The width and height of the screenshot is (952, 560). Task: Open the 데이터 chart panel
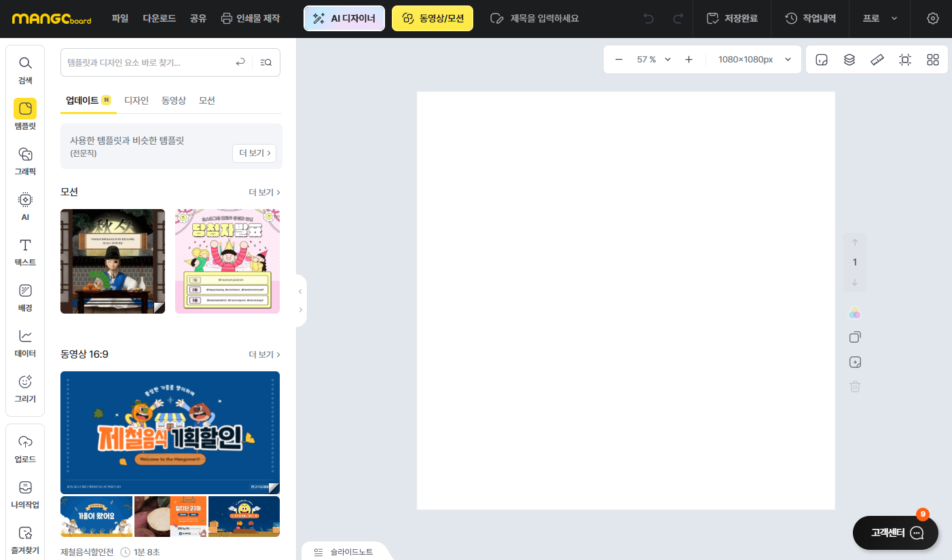pyautogui.click(x=25, y=343)
